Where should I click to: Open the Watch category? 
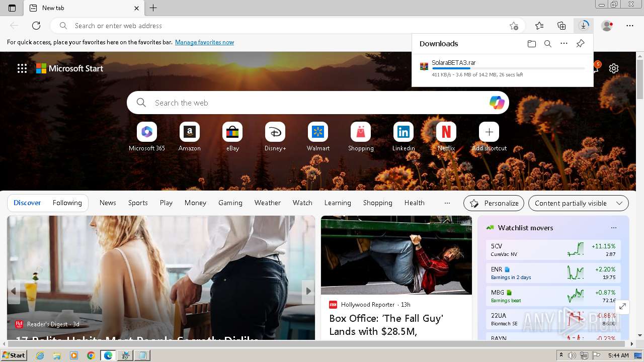pyautogui.click(x=302, y=203)
